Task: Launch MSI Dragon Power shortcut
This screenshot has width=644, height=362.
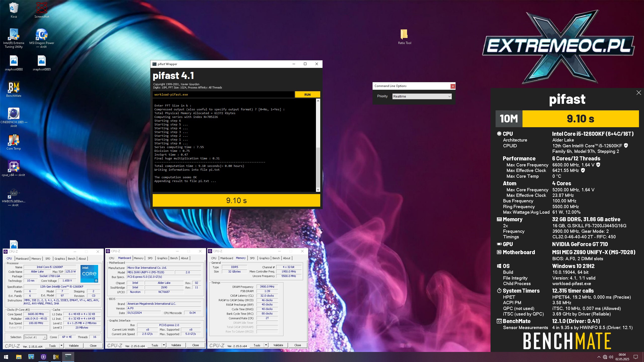Action: pos(42,38)
